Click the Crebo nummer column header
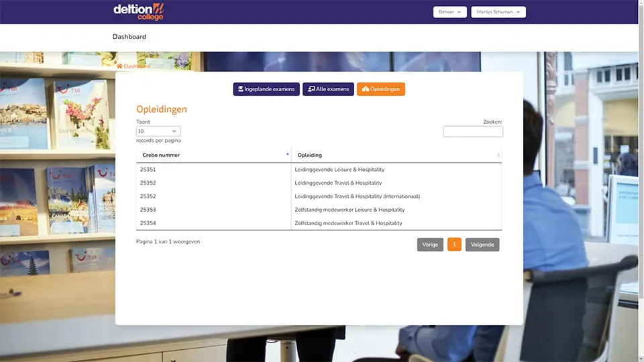 coord(213,155)
